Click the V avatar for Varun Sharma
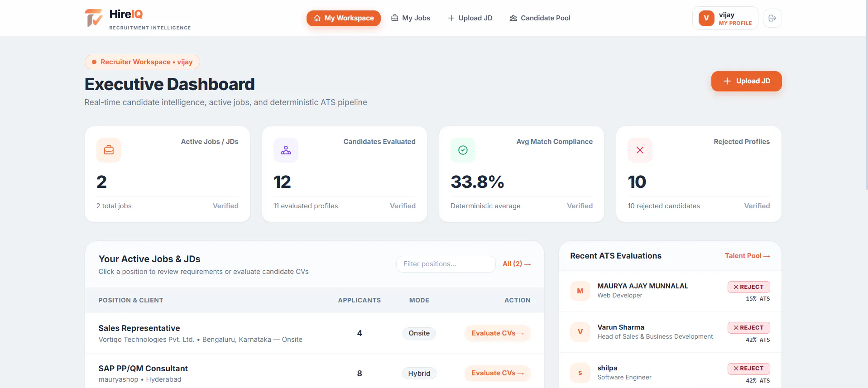 [580, 332]
